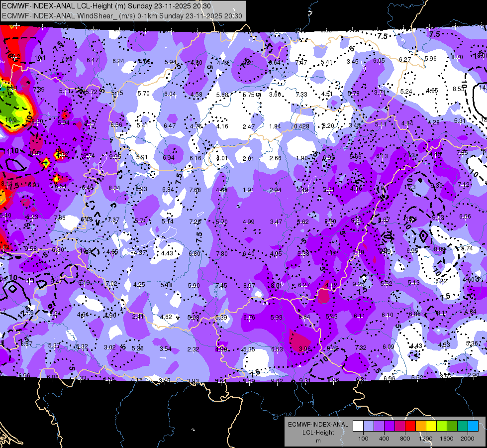Screen dimensions: 487x448
Task: Select the light lavender legend swatch
Action: pyautogui.click(x=369, y=426)
